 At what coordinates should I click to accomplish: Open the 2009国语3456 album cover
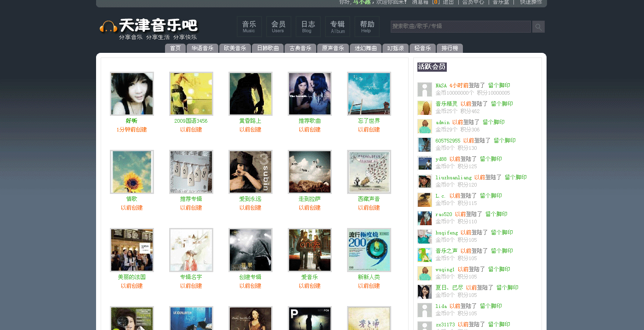coord(191,94)
